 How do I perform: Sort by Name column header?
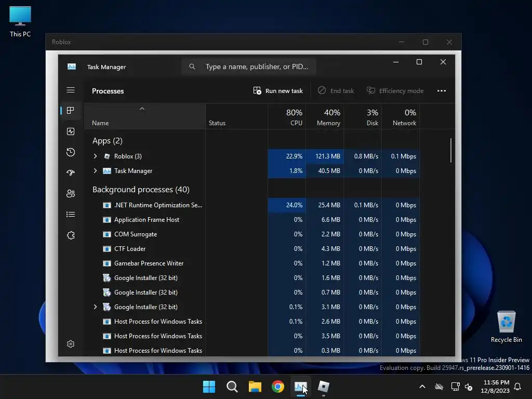point(145,116)
